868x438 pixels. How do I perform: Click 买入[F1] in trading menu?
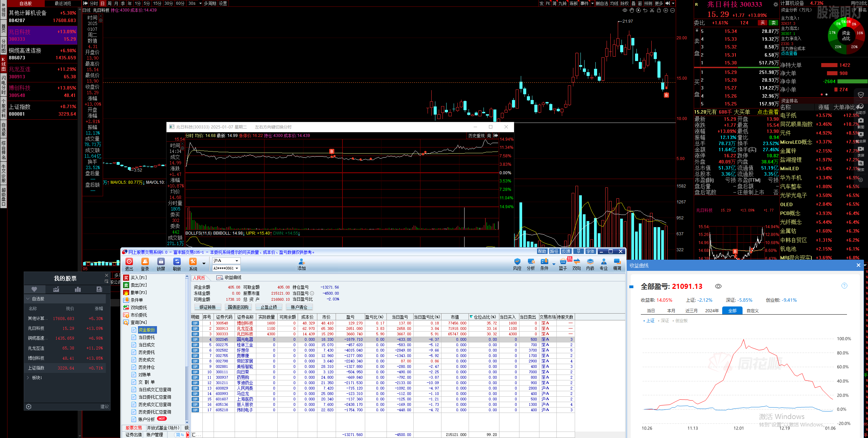tap(136, 278)
